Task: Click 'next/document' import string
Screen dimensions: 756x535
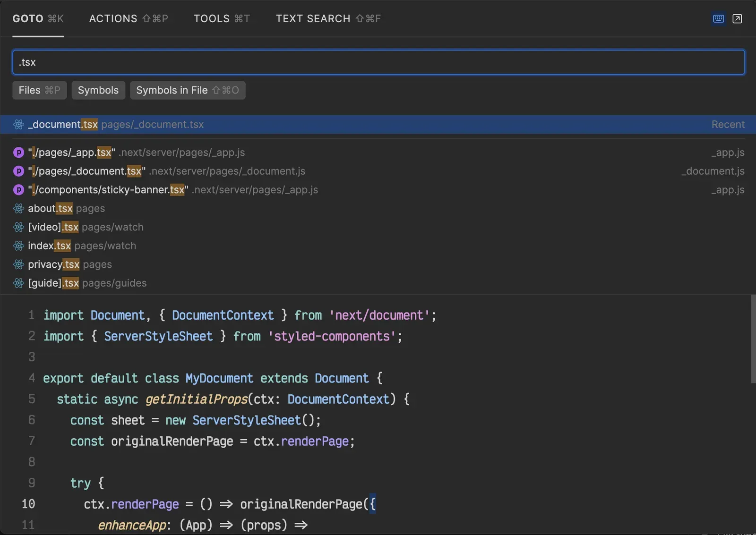Action: tap(379, 315)
